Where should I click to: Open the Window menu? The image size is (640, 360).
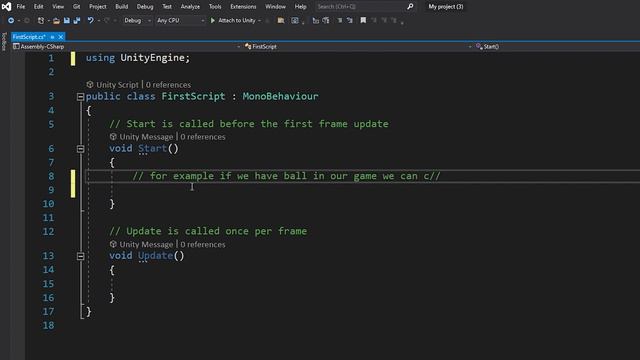275,7
